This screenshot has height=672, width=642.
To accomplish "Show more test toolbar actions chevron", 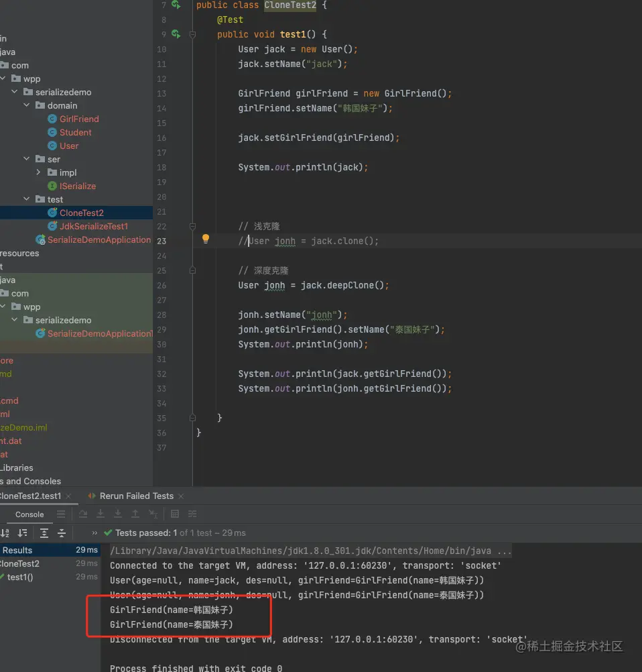I will (94, 533).
